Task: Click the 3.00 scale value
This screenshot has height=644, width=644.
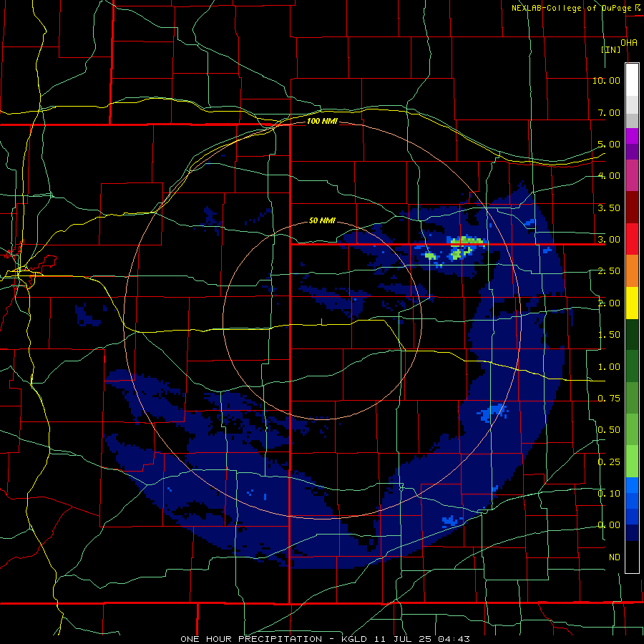Action: [609, 240]
